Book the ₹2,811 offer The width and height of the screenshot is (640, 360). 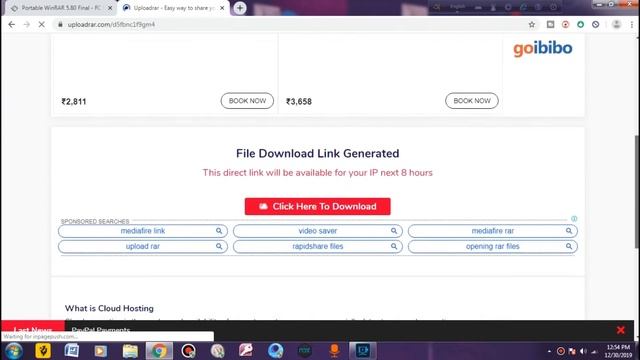(247, 101)
